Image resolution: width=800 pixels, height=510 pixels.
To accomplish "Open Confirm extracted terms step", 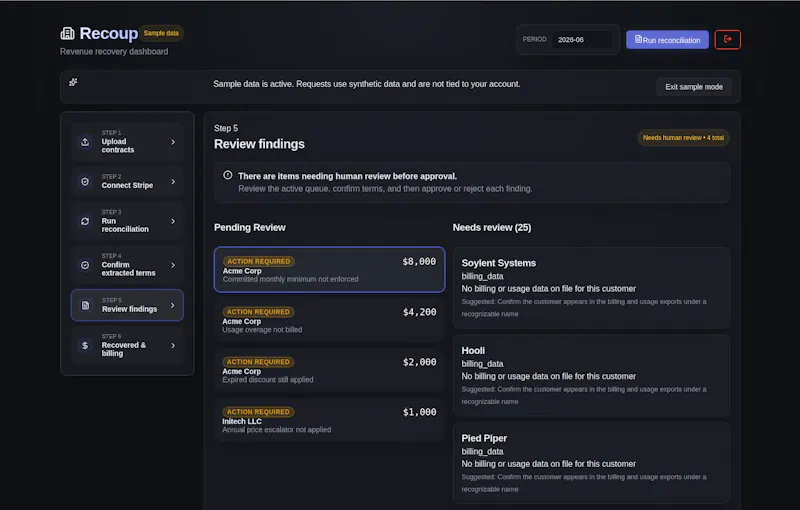I will [x=127, y=265].
